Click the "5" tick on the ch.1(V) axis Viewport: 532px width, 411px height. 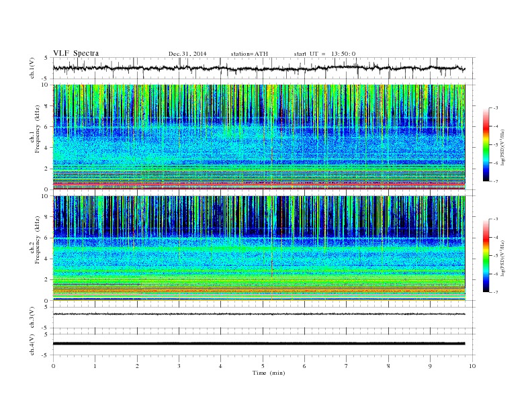tap(46, 58)
